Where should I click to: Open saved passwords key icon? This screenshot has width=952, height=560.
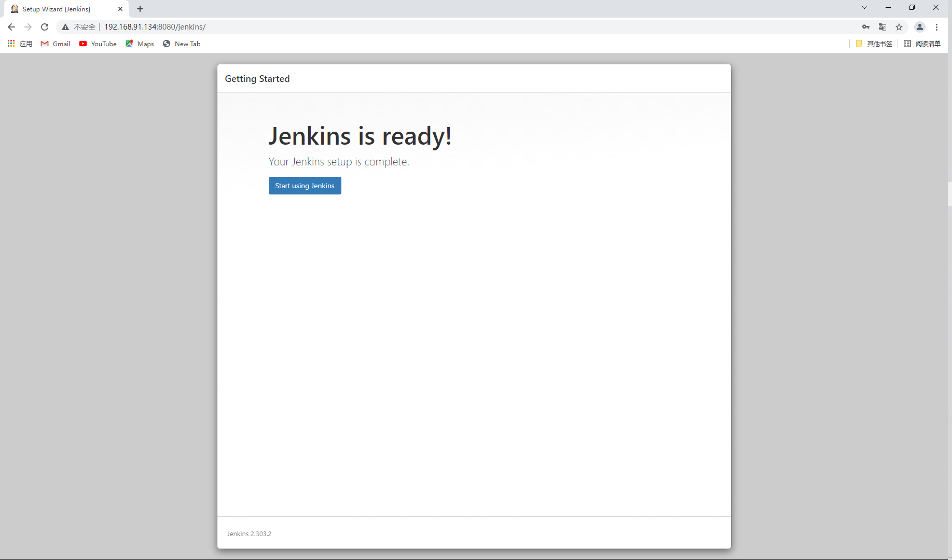click(866, 27)
